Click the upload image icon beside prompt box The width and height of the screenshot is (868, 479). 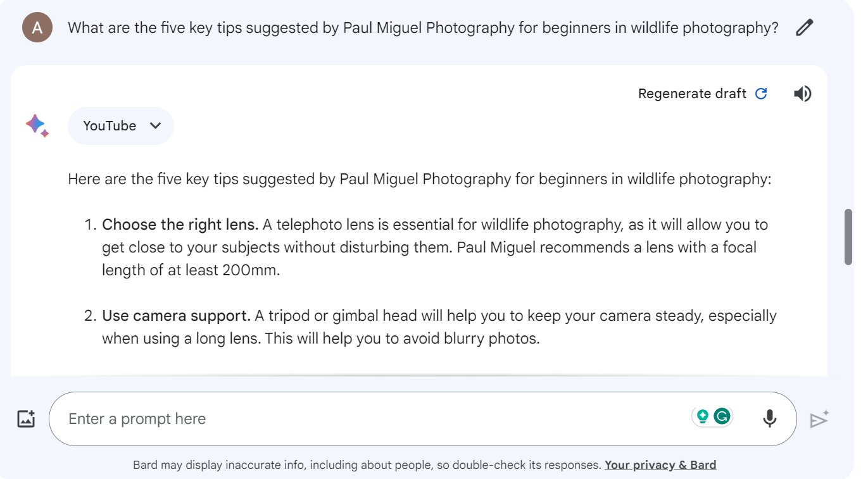coord(26,419)
